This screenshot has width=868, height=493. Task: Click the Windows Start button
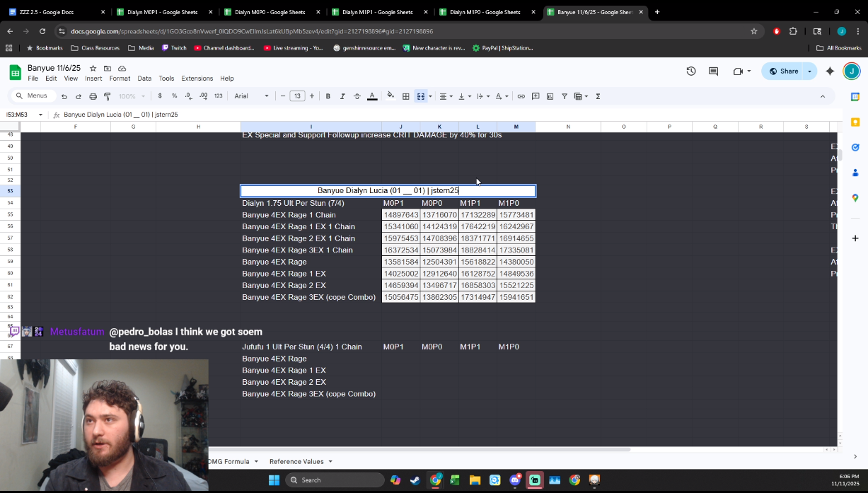pyautogui.click(x=274, y=480)
